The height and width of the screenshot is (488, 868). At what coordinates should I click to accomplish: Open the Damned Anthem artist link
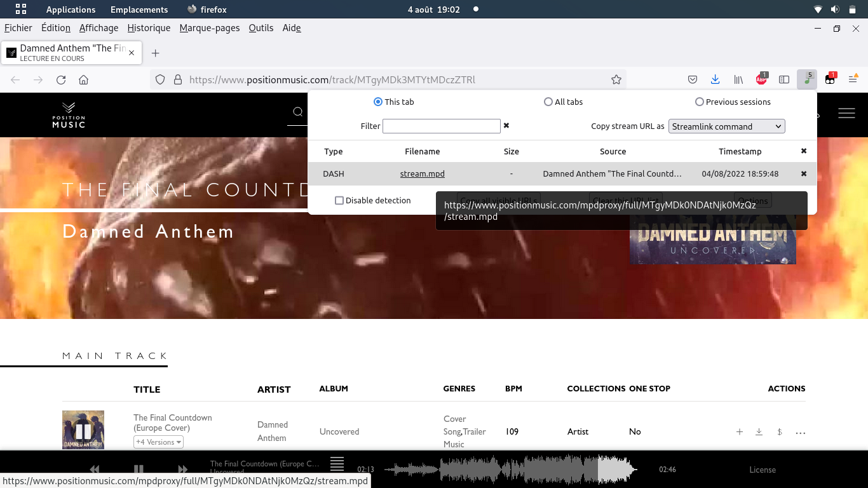coord(273,431)
